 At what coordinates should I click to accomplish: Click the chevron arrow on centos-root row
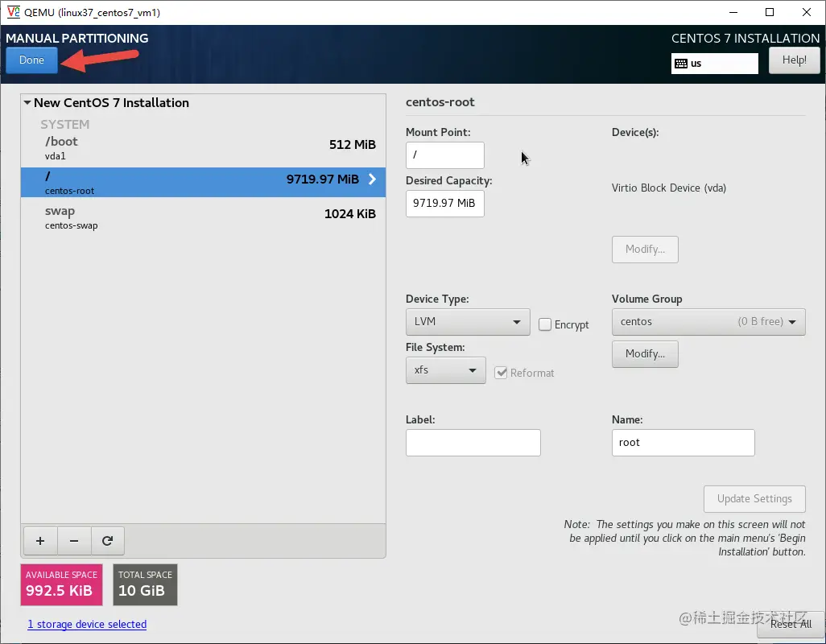373,179
